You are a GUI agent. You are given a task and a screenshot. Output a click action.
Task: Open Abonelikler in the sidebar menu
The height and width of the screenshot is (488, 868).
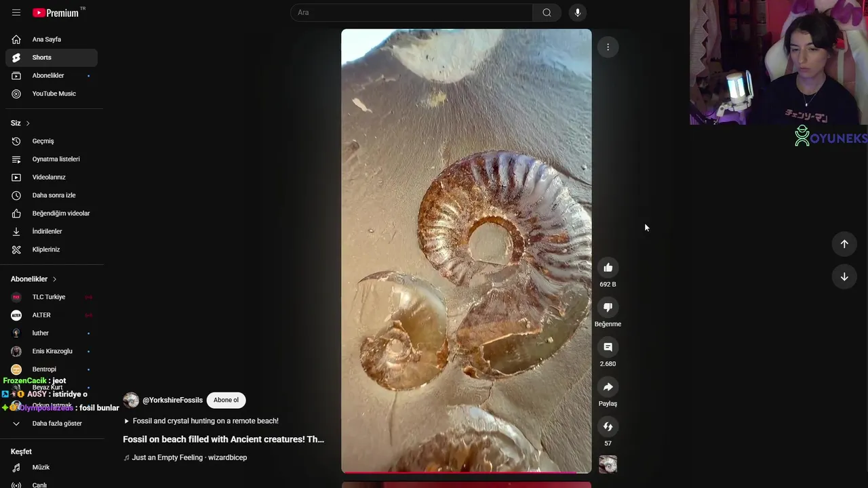click(x=52, y=75)
